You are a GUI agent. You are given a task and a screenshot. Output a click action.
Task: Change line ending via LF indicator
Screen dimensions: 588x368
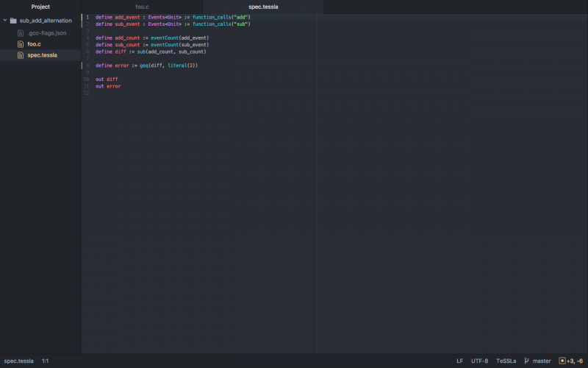pos(460,361)
